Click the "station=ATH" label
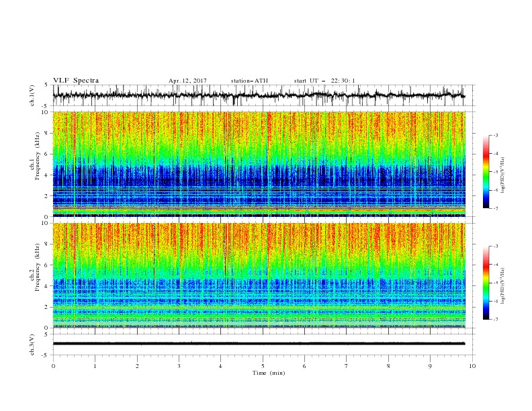The width and height of the screenshot is (532, 411). [249, 81]
